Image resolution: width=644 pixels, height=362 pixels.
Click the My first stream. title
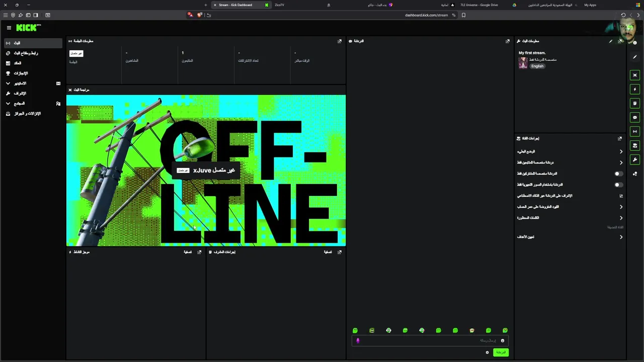532,53
